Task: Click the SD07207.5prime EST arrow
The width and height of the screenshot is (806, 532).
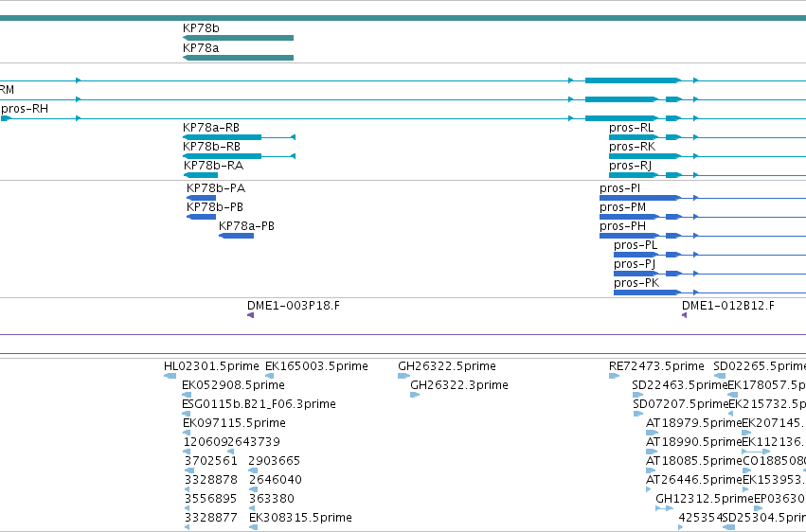Action: (x=638, y=414)
